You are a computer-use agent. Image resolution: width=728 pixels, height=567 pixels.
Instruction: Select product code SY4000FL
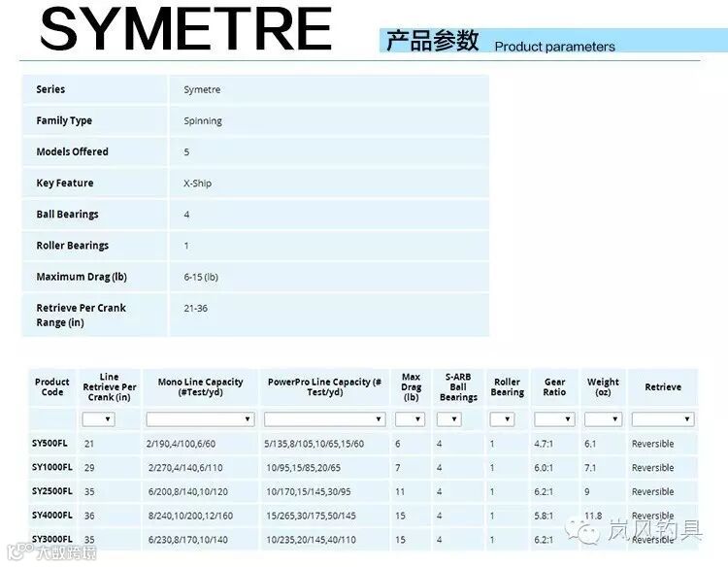(x=52, y=515)
